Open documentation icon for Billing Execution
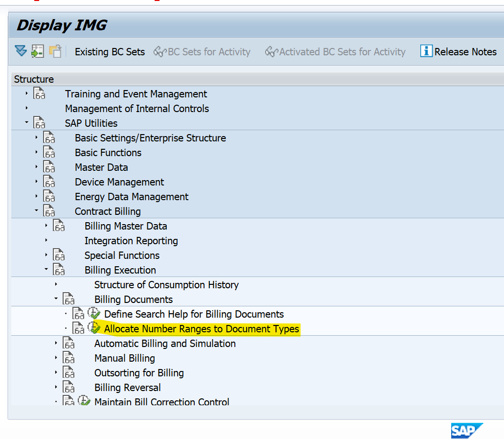This screenshot has width=504, height=439. click(x=59, y=270)
